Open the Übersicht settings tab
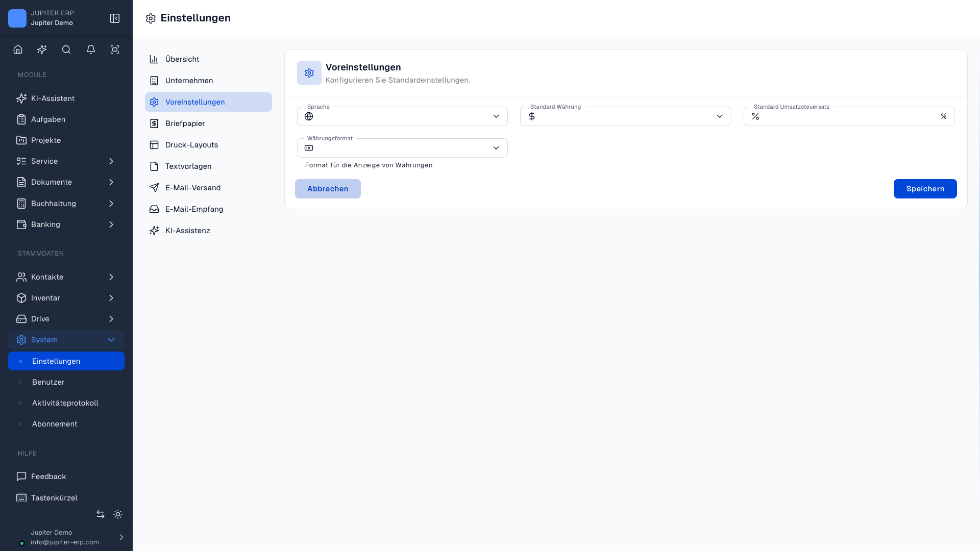The width and height of the screenshot is (980, 551). 208,59
